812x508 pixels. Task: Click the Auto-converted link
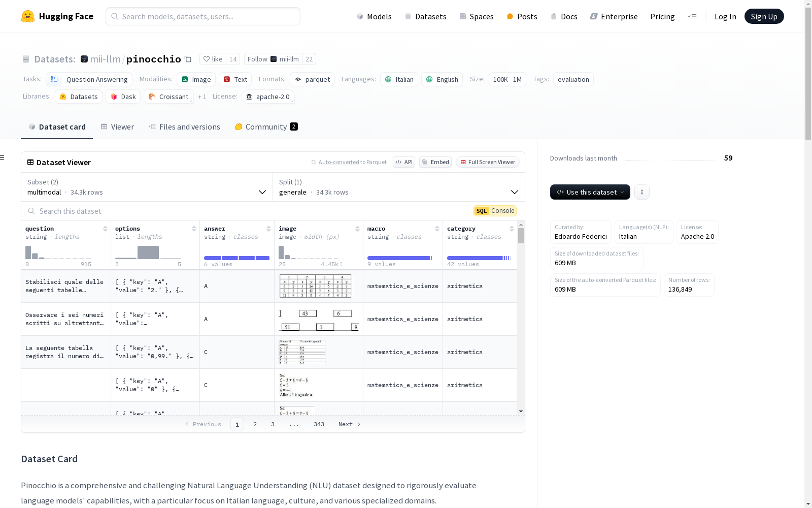click(339, 162)
